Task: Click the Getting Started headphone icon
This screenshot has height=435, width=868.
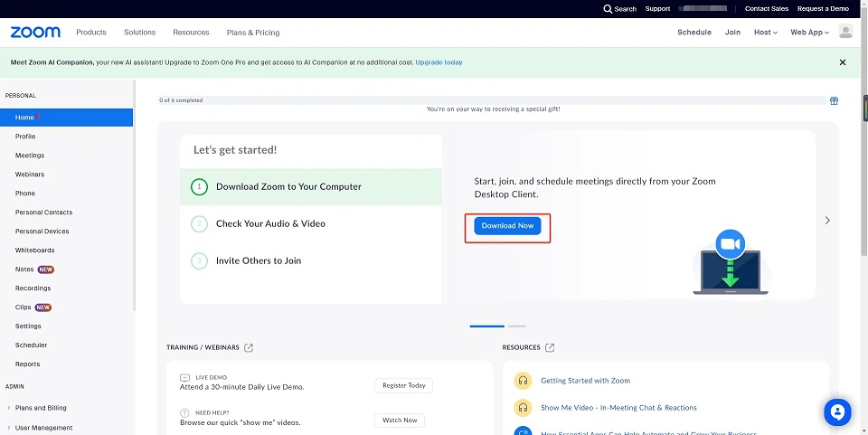Action: pos(522,381)
